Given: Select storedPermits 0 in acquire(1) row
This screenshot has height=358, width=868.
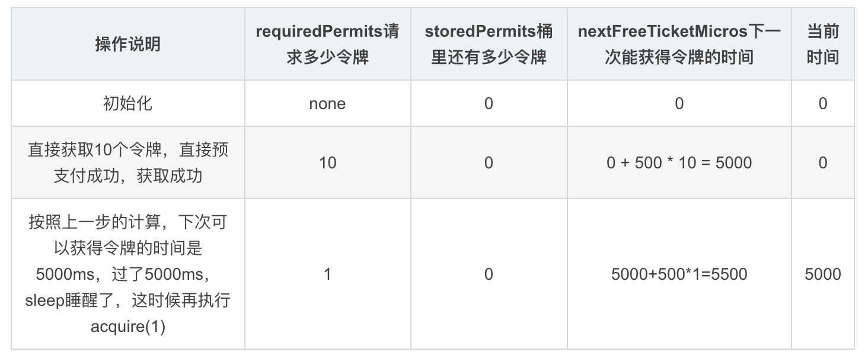Looking at the screenshot, I should pyautogui.click(x=489, y=274).
